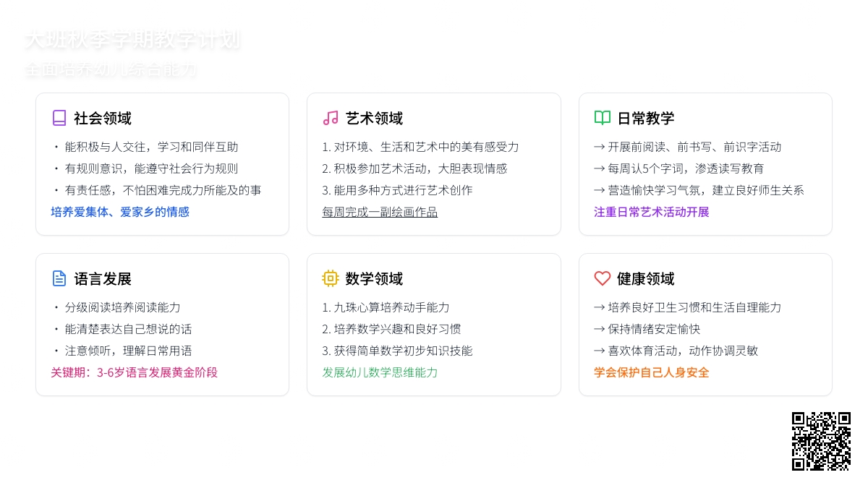868x488 pixels.
Task: Click the line 保持情绪安定愉快
Action: 647,329
